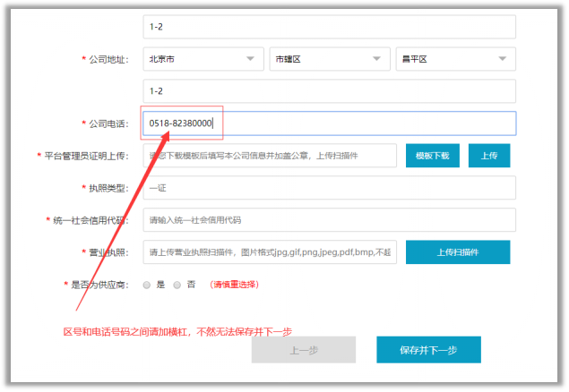Viewport: 569px width, 392px height.
Task: Click the red 请慎重选择 notice text
Action: [x=235, y=285]
